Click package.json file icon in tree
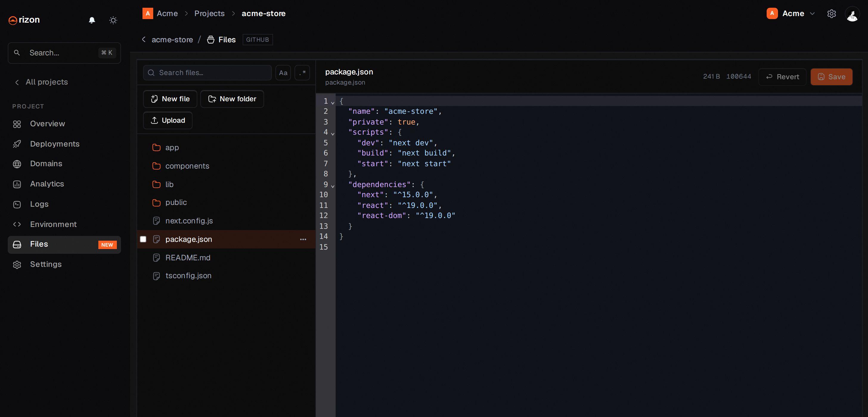Screen dimensions: 868x417 [x=156, y=239]
